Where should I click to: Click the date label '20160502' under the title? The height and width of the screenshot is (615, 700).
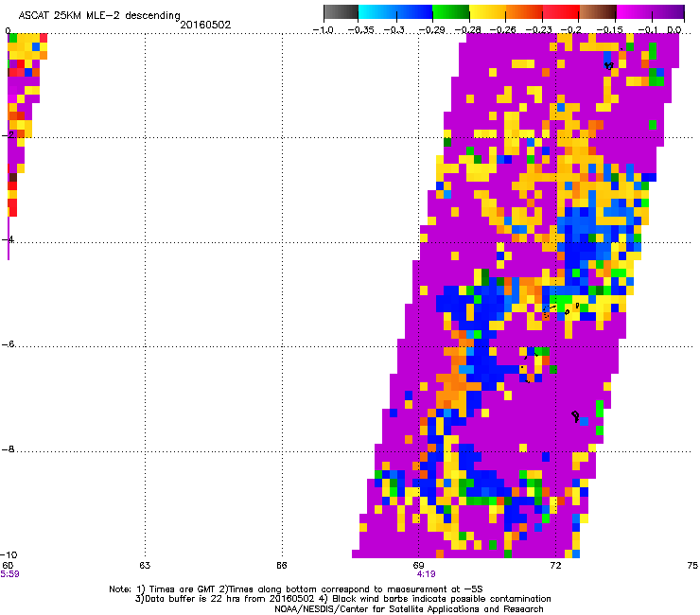(205, 25)
